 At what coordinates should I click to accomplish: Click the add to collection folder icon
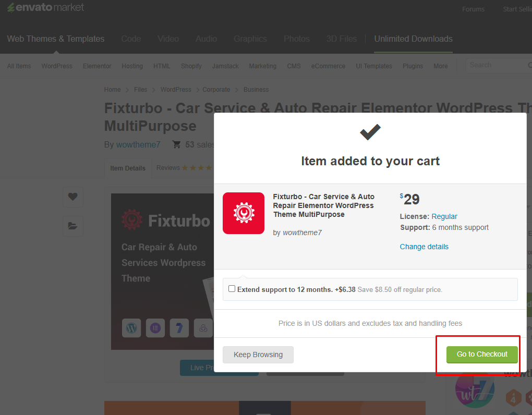[72, 226]
